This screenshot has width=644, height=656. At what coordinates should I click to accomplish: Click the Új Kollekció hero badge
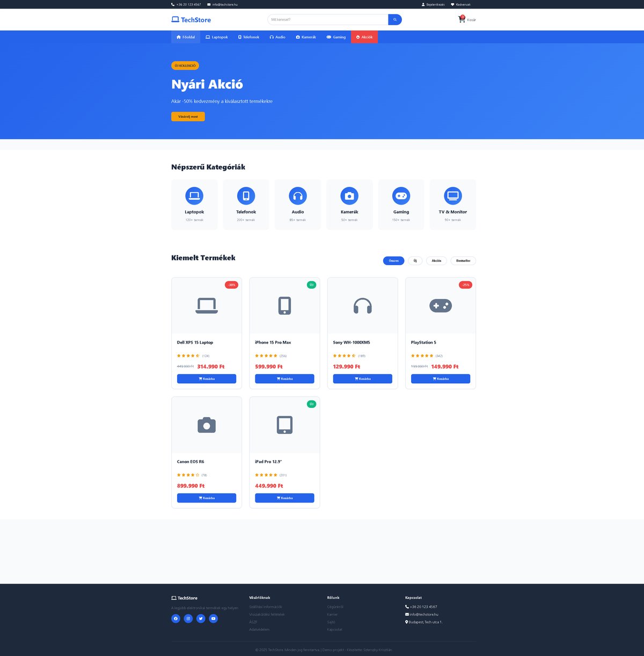pyautogui.click(x=185, y=65)
